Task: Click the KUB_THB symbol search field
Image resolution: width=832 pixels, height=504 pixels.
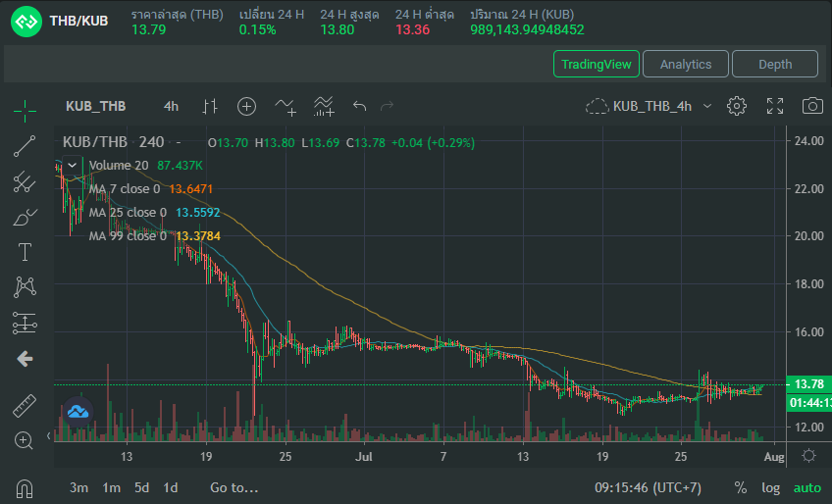Action: [95, 106]
